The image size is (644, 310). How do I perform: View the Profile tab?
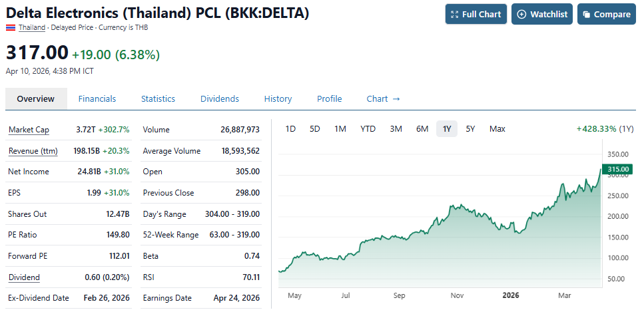329,98
